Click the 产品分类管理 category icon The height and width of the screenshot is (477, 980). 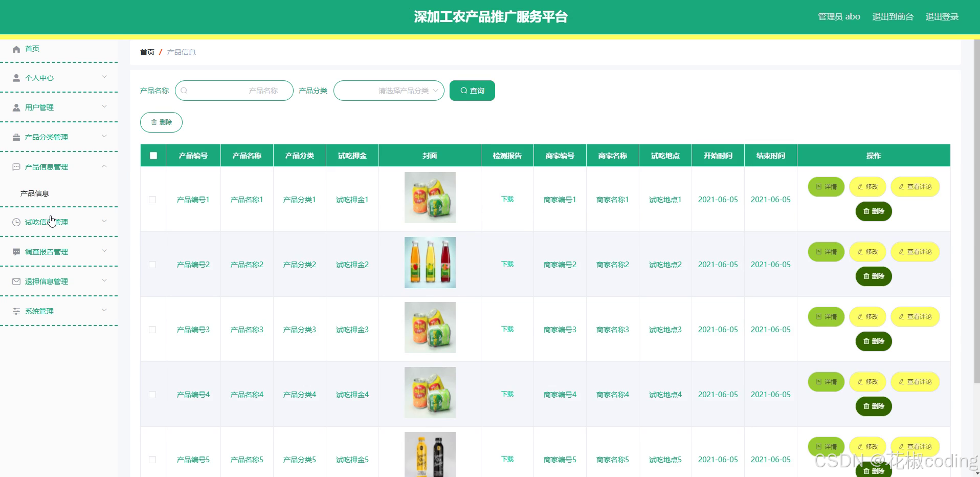15,137
